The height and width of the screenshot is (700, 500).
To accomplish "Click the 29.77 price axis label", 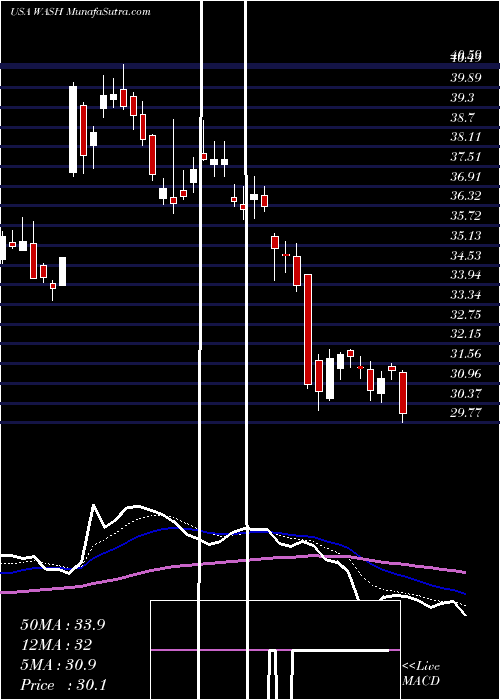I will [x=466, y=412].
